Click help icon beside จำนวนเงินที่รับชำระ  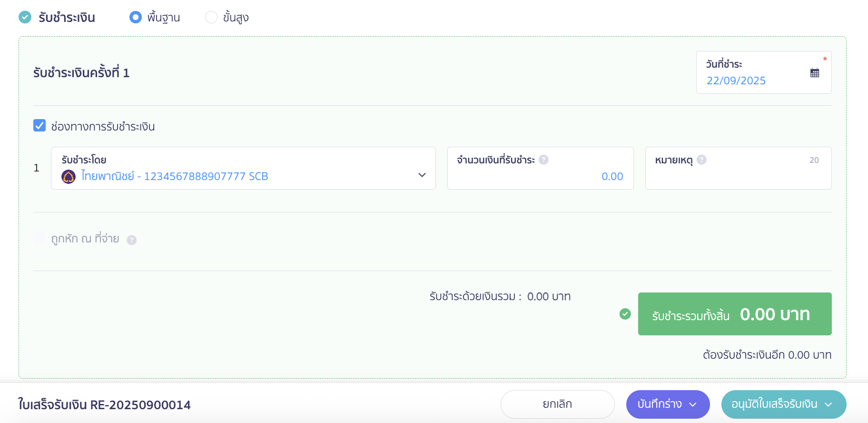coord(543,160)
